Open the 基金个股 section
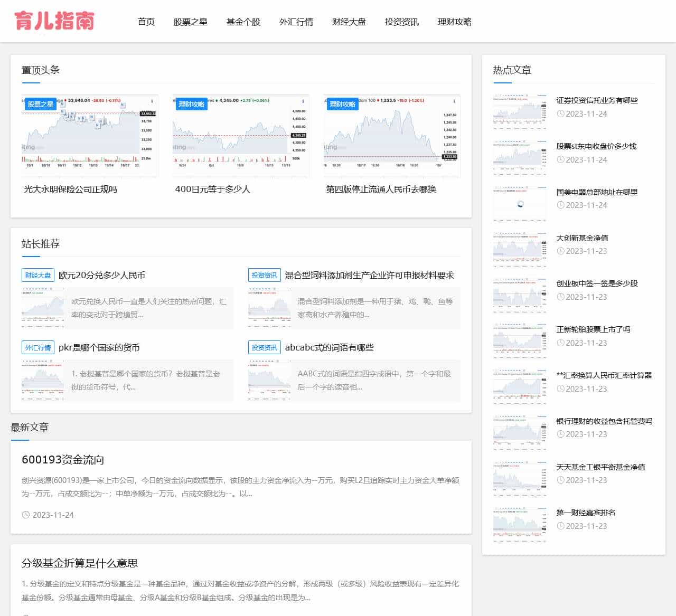676x616 pixels. tap(243, 22)
